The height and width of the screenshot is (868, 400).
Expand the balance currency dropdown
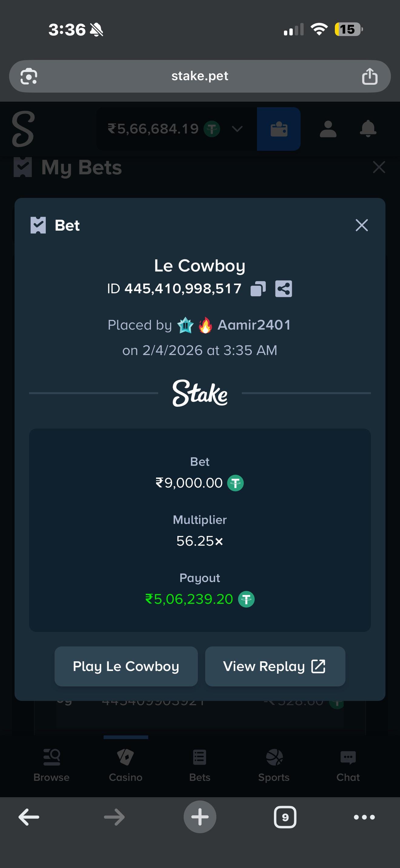tap(237, 129)
